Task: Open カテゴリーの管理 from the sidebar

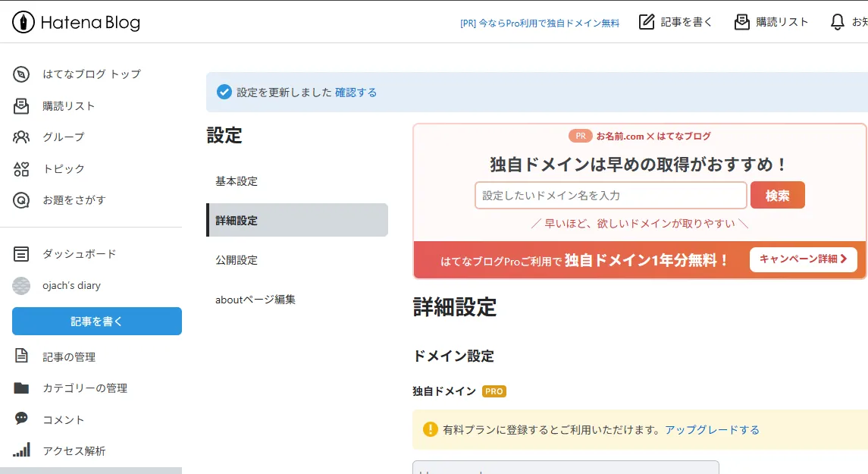Action: [x=85, y=388]
